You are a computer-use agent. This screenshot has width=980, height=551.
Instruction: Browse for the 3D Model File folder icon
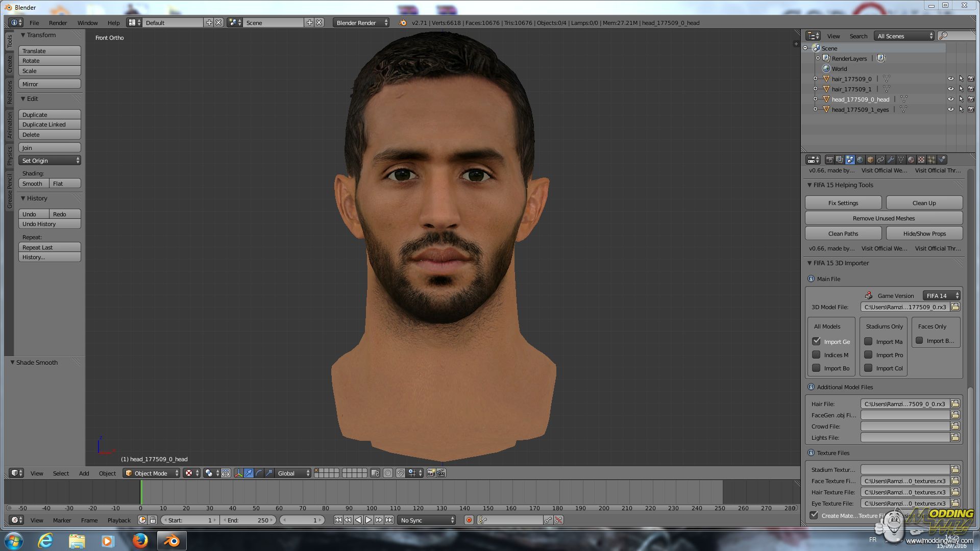[955, 307]
